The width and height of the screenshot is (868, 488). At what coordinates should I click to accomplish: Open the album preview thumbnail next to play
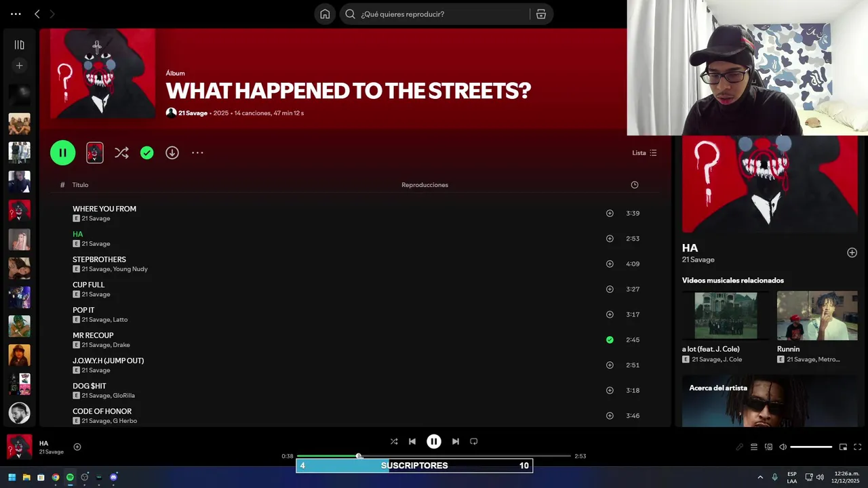(x=95, y=152)
